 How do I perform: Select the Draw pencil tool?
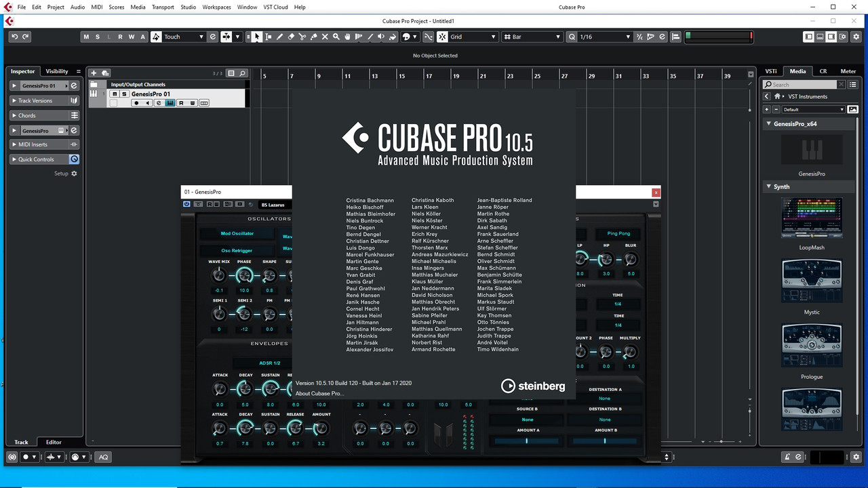click(279, 37)
